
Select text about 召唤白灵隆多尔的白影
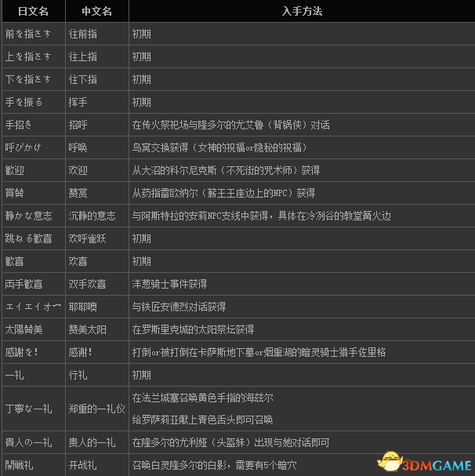click(x=214, y=465)
